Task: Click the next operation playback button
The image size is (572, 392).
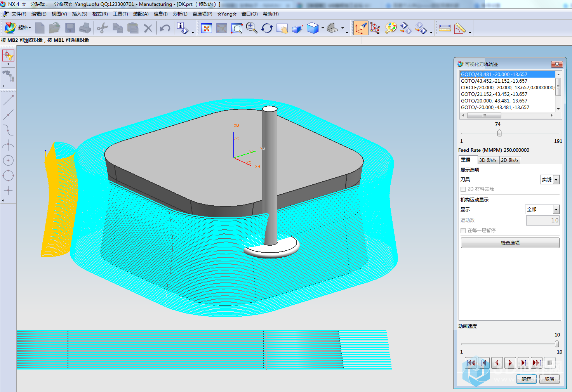Action: pyautogui.click(x=537, y=363)
